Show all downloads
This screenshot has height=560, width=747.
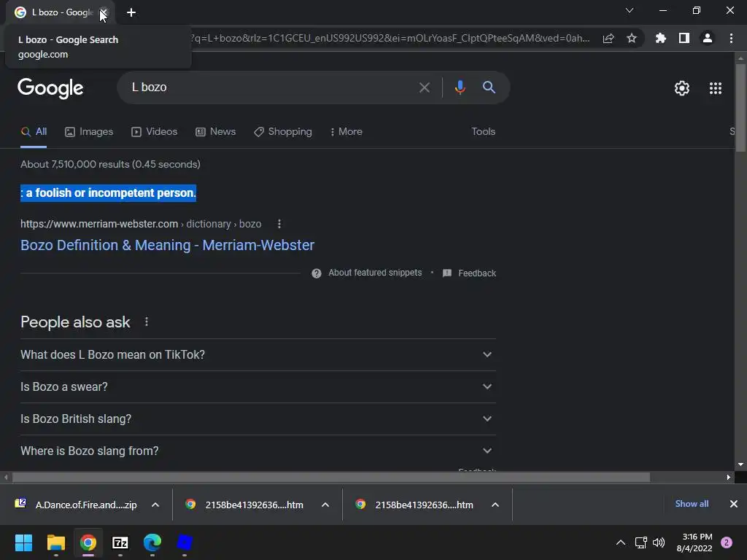(692, 504)
